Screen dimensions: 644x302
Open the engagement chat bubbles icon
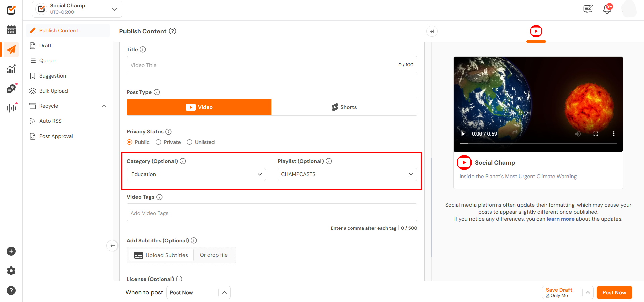[11, 89]
